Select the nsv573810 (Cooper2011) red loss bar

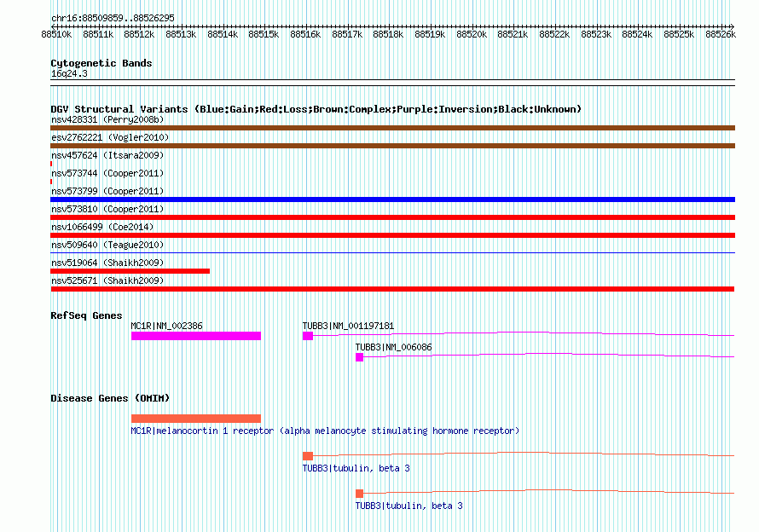tap(392, 217)
